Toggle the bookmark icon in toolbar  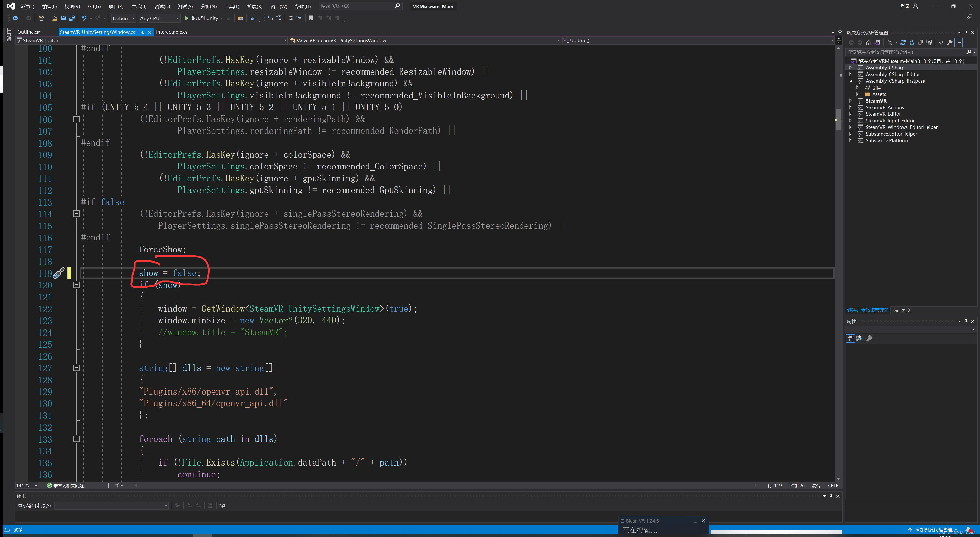tap(311, 18)
